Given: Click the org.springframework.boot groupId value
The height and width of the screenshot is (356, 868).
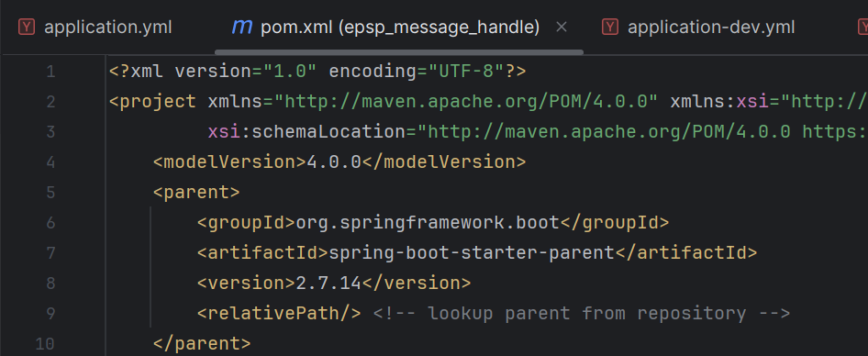Looking at the screenshot, I should (x=428, y=223).
